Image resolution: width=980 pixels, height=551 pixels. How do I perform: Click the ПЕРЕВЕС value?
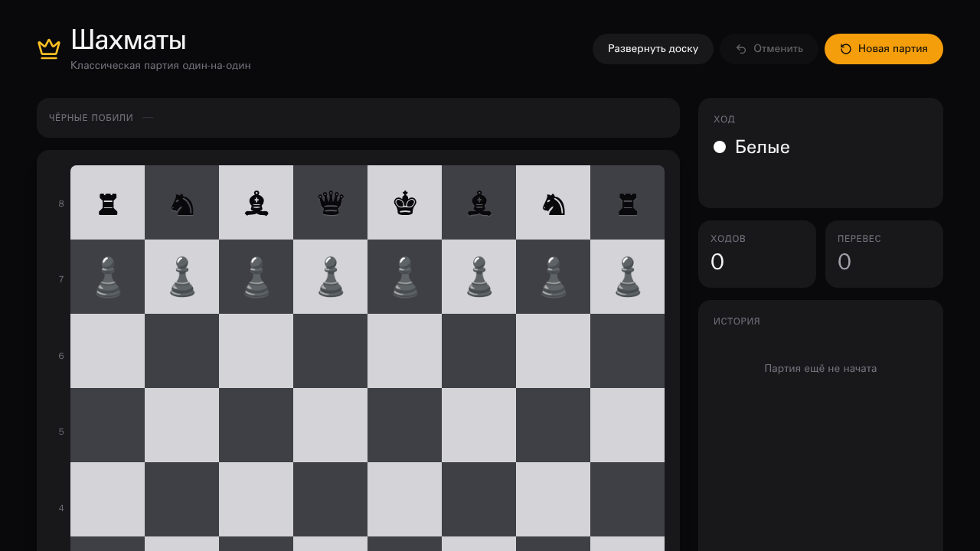pyautogui.click(x=844, y=262)
